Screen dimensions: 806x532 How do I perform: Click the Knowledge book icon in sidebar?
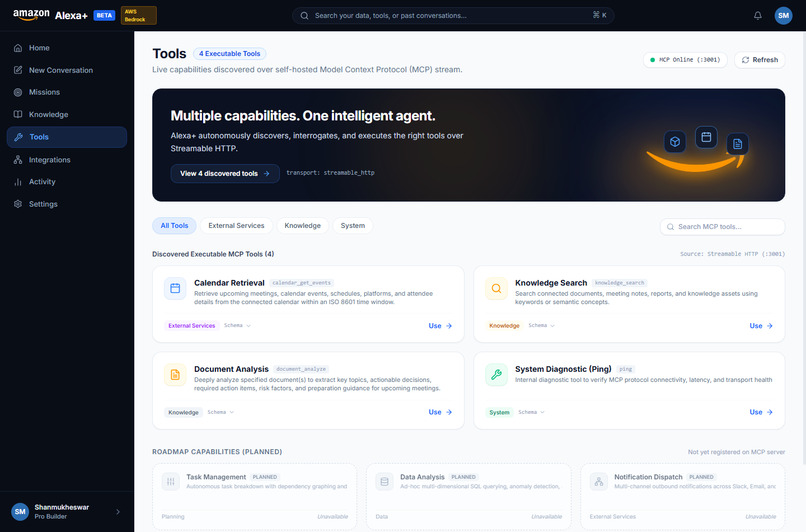click(x=18, y=114)
